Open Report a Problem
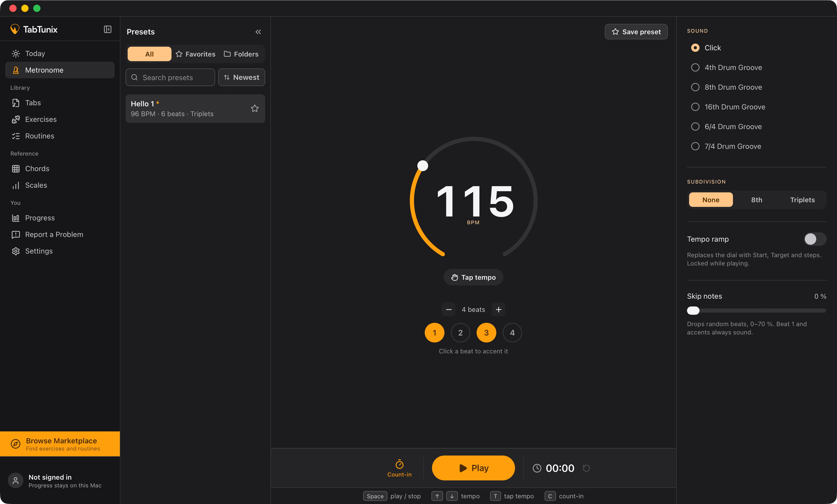837x504 pixels. pyautogui.click(x=60, y=235)
